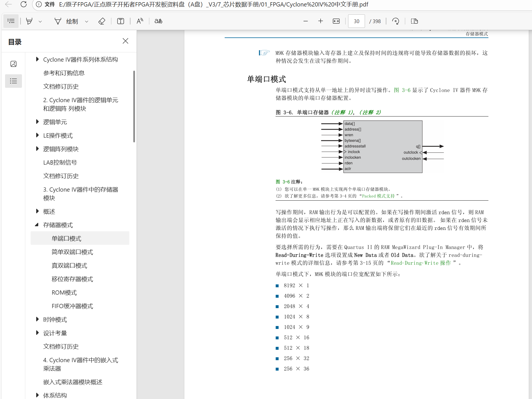
Task: Switch to outline list view in sidebar
Action: point(13,81)
